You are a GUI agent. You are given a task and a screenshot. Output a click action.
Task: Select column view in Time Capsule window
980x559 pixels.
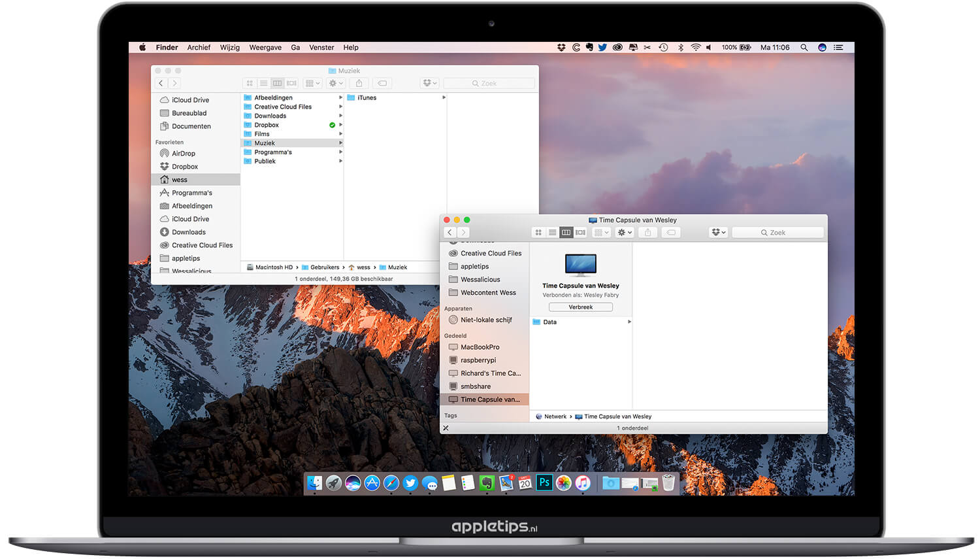[566, 233]
